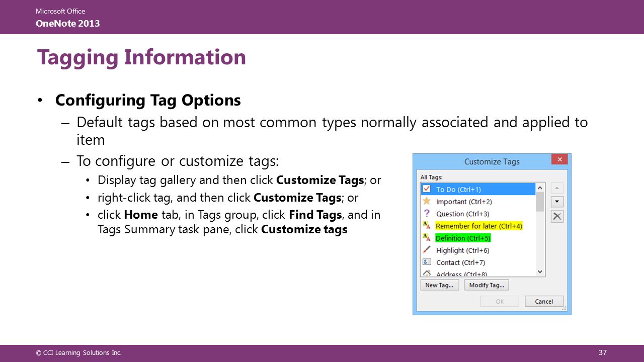The image size is (644, 362).
Task: Remove the selected tag with the X button
Action: (557, 216)
